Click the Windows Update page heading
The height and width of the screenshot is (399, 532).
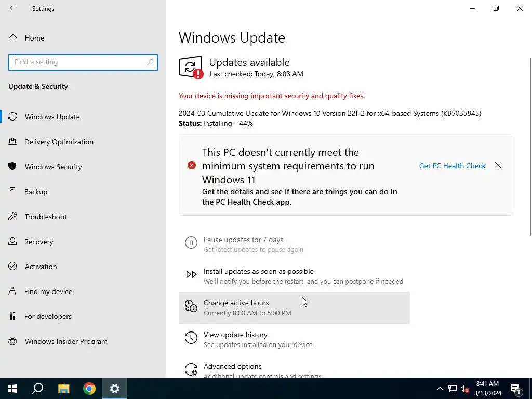(x=232, y=37)
